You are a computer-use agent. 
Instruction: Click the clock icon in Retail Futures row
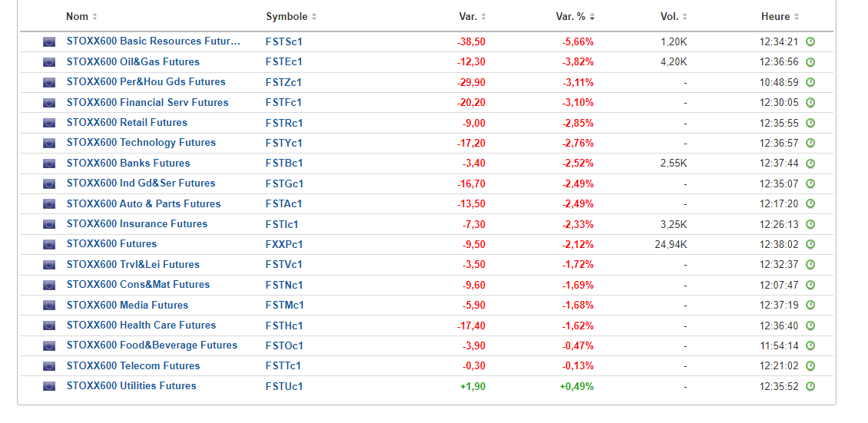click(810, 123)
